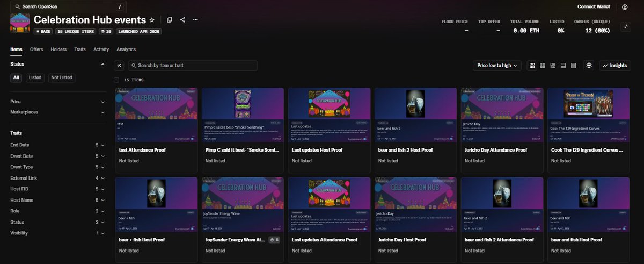Viewport: 644px width, 264px height.
Task: Select the mosaic layout view icon
Action: [x=553, y=66]
